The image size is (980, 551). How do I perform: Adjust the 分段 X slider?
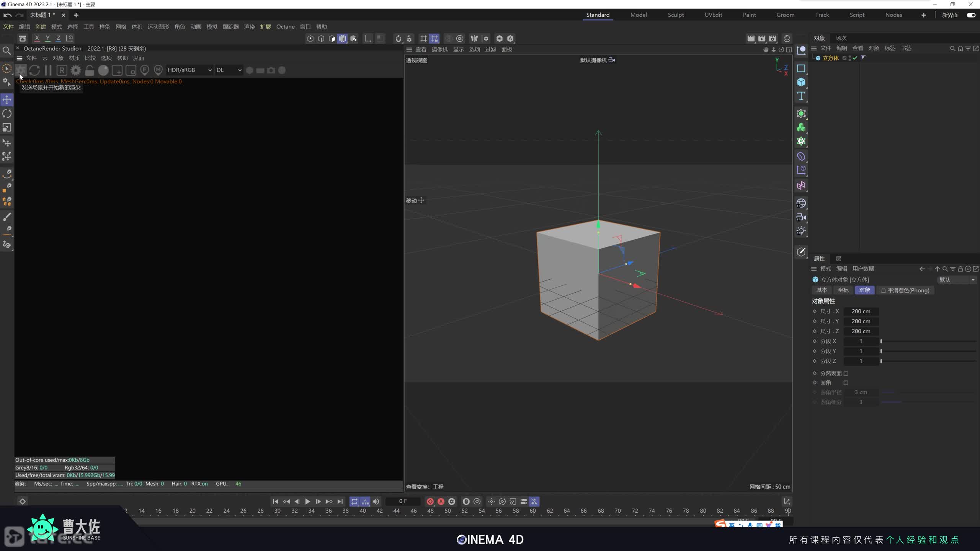[x=881, y=341]
